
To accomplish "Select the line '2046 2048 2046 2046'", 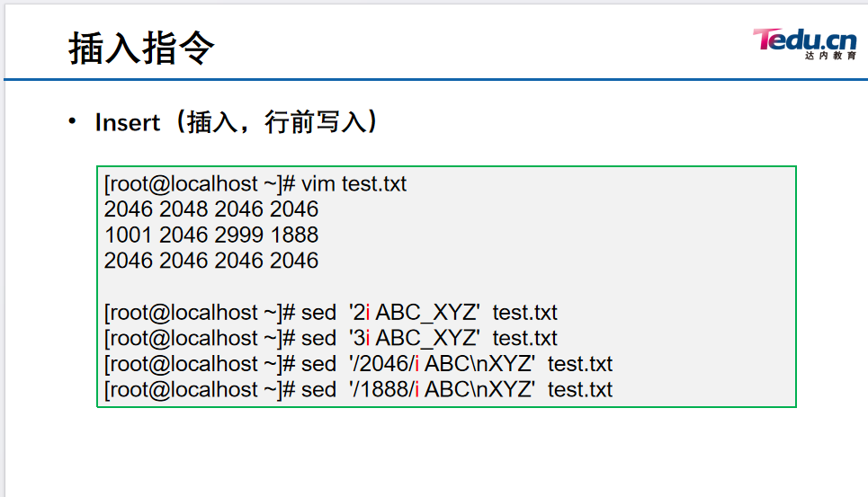I will point(210,209).
